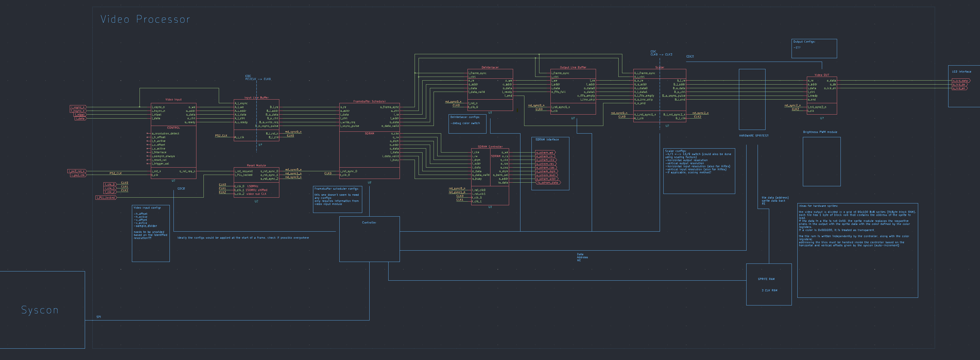Click the '-sample_divider' line in config note
Screen dimensions: 980x360
[x=145, y=226]
